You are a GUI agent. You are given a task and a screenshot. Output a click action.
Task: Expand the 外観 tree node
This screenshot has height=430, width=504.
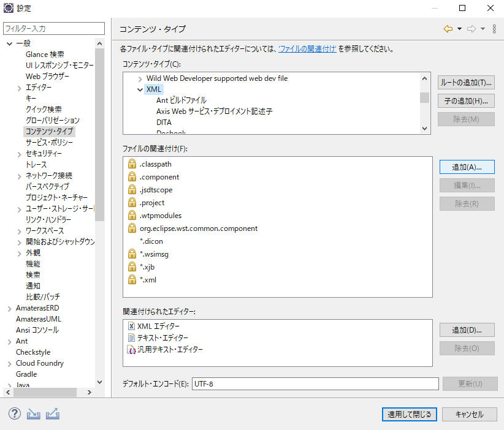19,254
